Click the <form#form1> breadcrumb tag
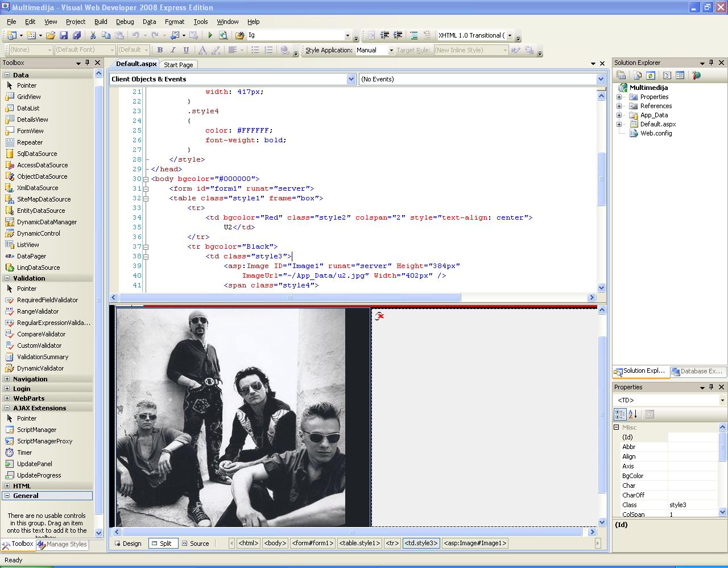728x568 pixels. tap(312, 543)
